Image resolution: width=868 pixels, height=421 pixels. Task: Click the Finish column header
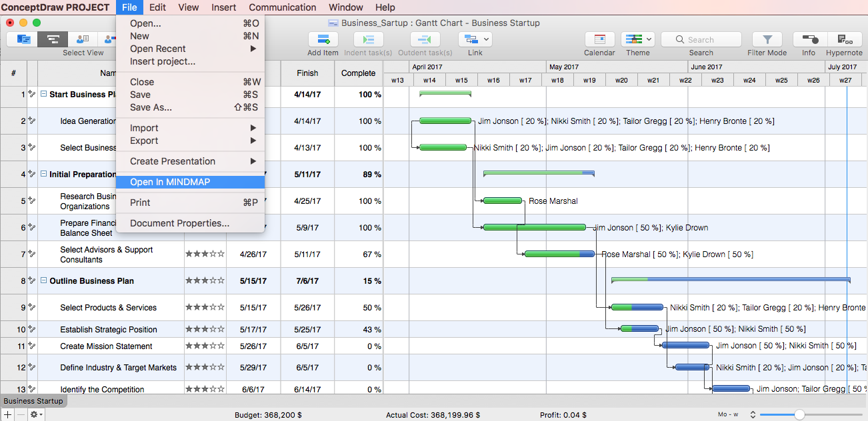coord(307,73)
